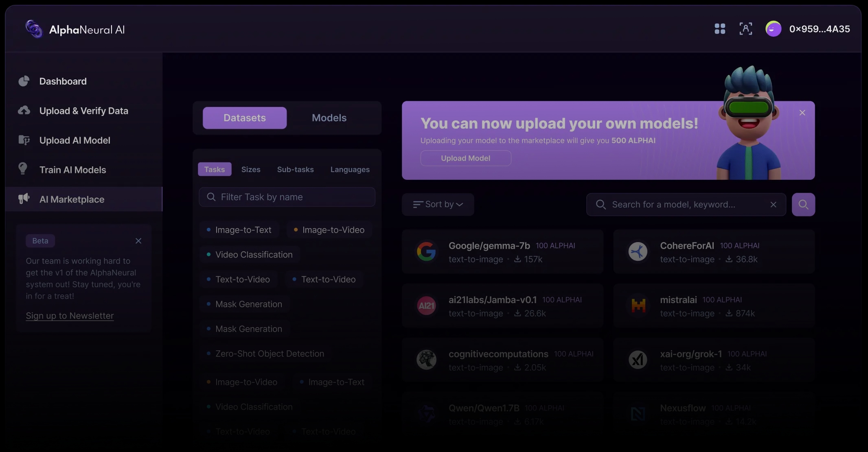Click the face-scan icon in the top bar

pyautogui.click(x=746, y=29)
